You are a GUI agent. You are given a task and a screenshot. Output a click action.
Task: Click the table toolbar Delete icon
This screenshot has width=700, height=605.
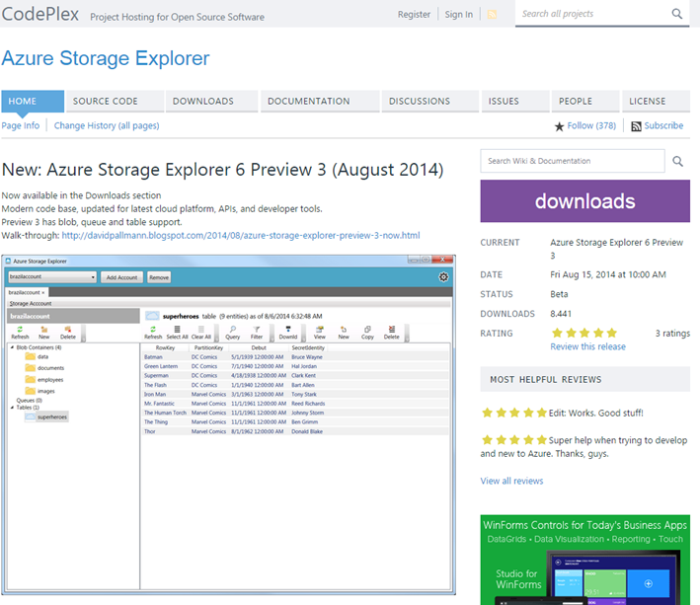(392, 330)
